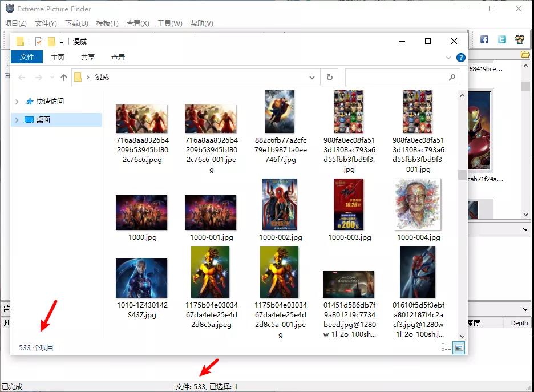Click the people/friends icon in toolbar
This screenshot has height=392, width=534.
(520, 39)
